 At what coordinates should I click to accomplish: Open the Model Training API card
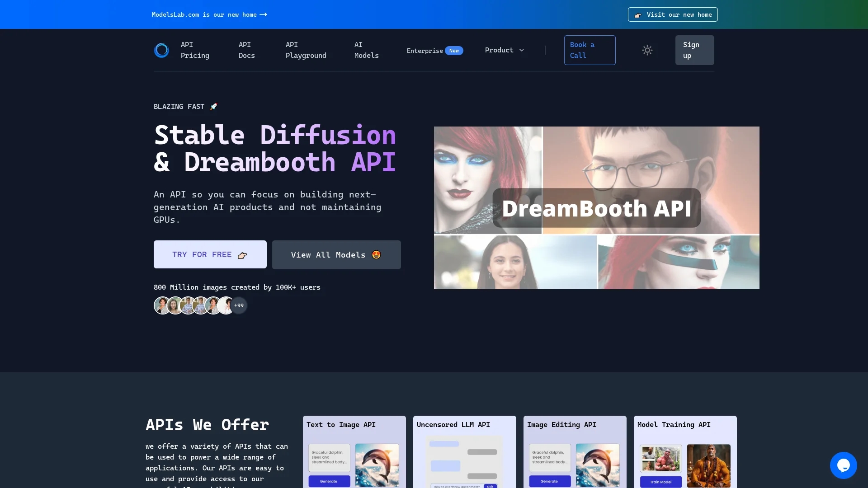click(x=685, y=452)
